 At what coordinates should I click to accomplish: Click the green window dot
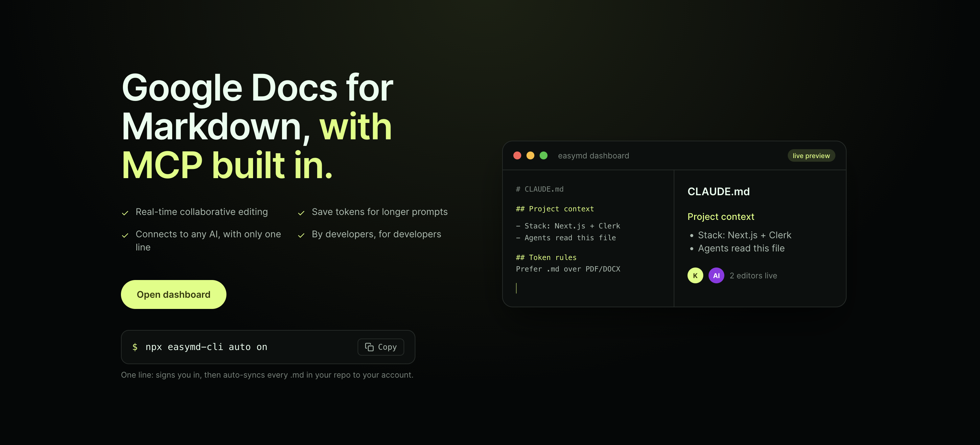544,155
